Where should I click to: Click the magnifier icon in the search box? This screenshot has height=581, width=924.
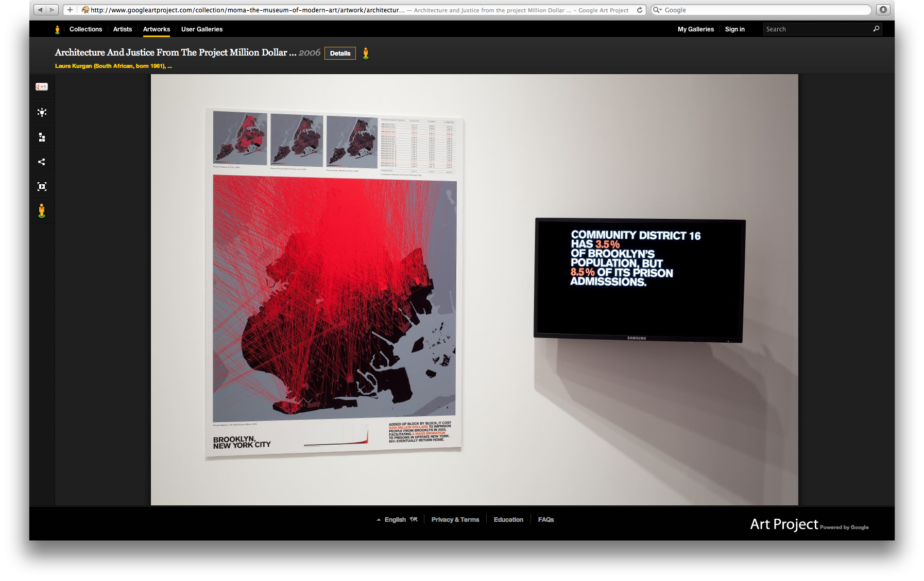coord(875,29)
